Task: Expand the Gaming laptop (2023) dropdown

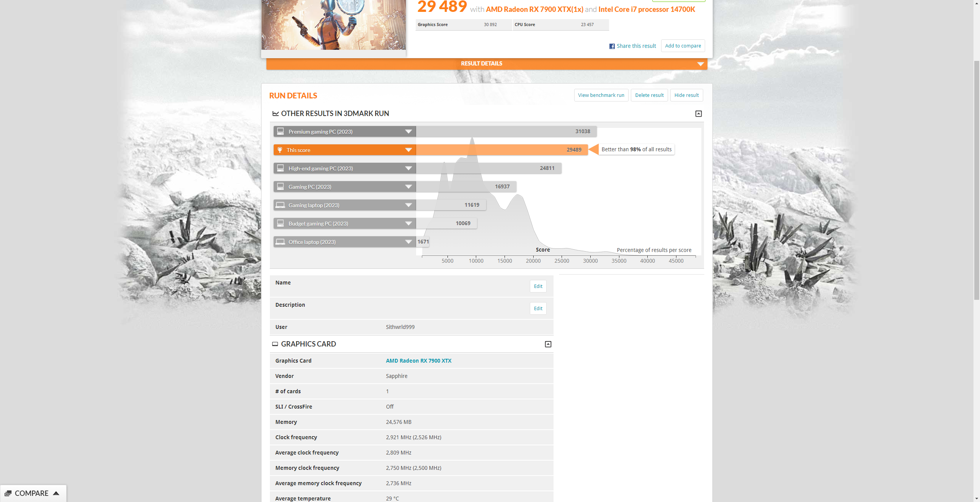Action: click(x=408, y=205)
